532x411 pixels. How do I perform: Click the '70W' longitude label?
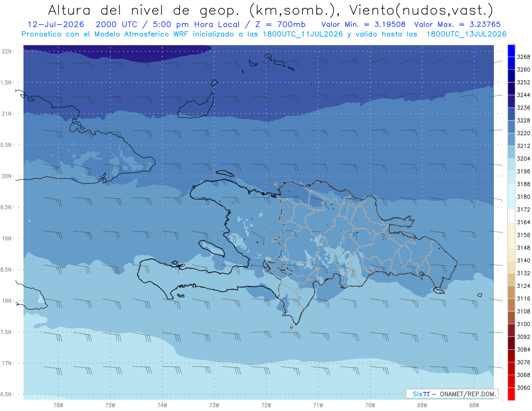(370, 405)
